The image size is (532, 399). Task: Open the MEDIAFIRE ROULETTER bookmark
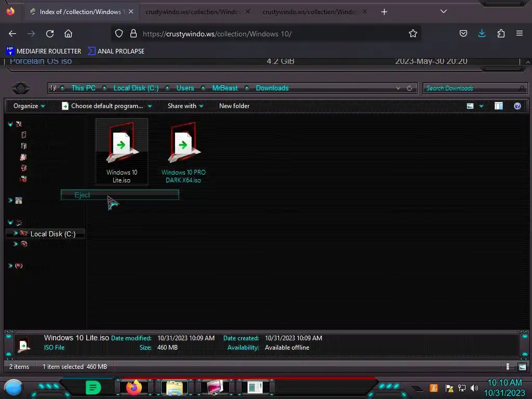point(44,51)
